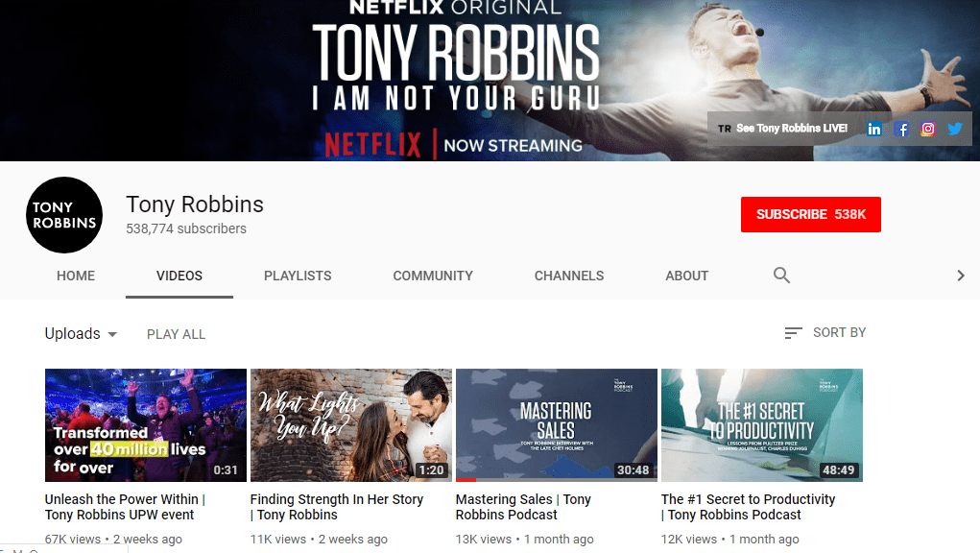Open The #1 Secret to Productivity title
Image resolution: width=980 pixels, height=553 pixels.
click(748, 507)
